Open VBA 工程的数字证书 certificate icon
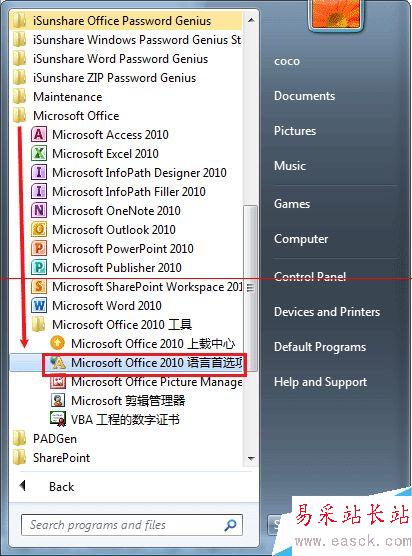This screenshot has width=412, height=556. 58,419
